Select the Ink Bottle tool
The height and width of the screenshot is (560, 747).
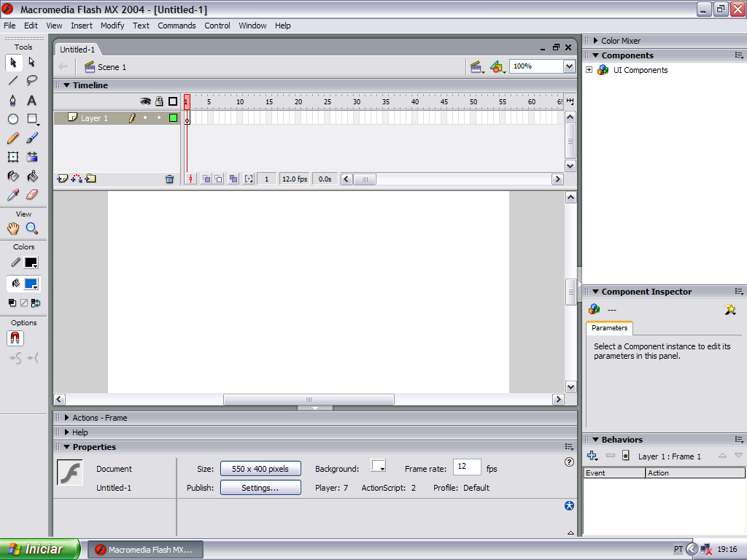click(x=13, y=176)
